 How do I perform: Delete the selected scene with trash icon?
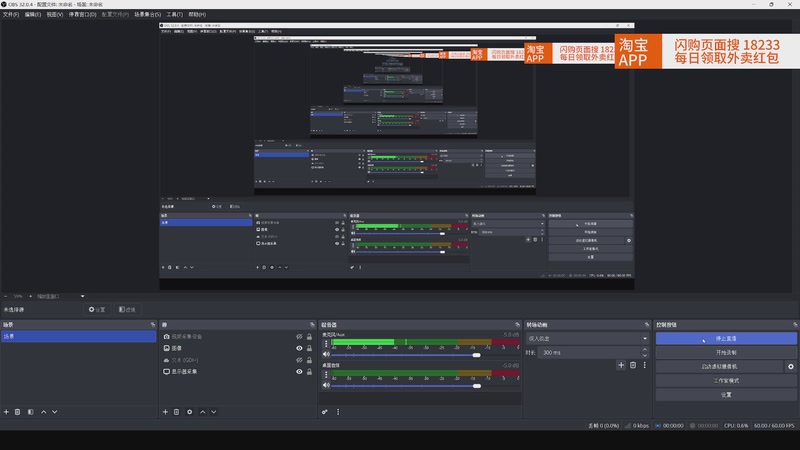pos(17,412)
